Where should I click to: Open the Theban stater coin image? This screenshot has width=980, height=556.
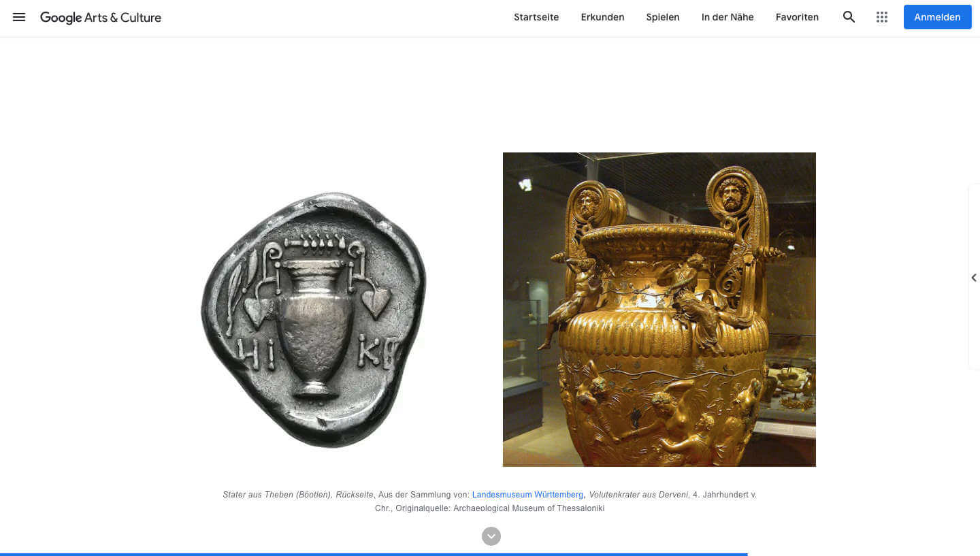click(314, 320)
